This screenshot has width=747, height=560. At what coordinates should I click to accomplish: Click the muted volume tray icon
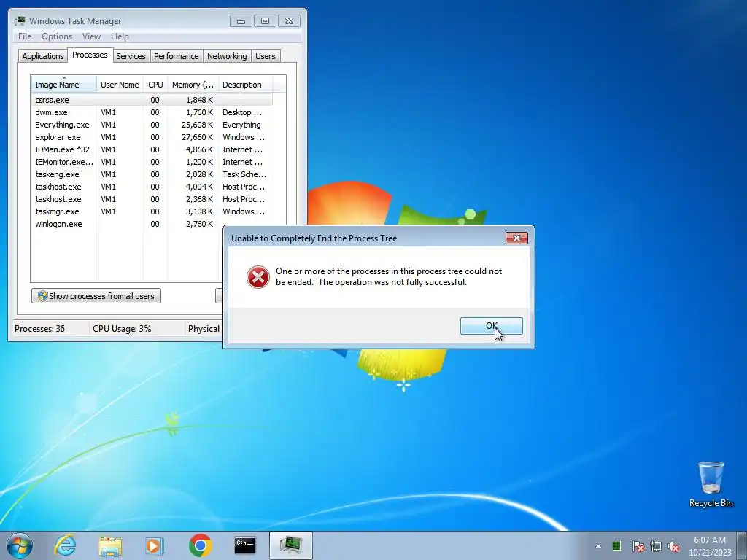[x=673, y=546]
